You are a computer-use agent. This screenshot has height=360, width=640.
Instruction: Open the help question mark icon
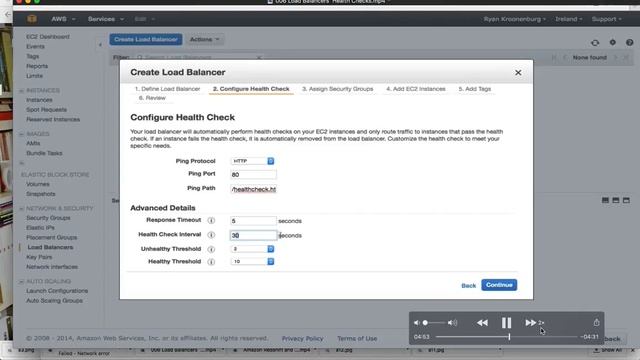pos(629,42)
